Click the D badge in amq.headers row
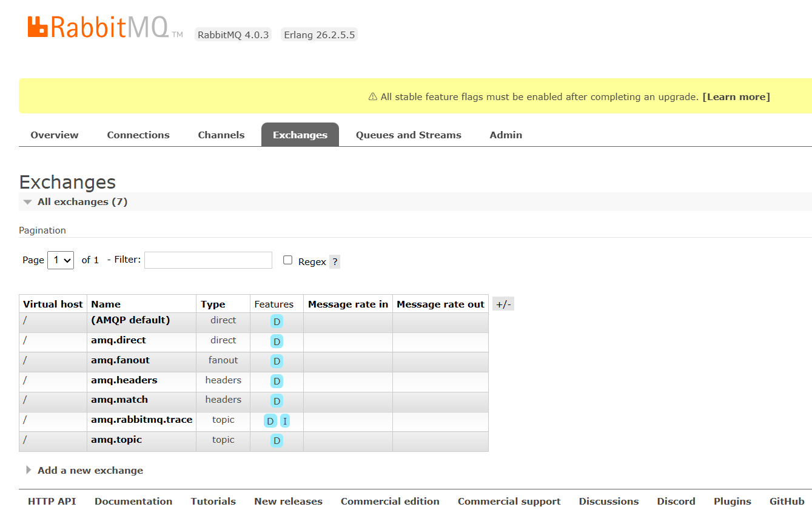This screenshot has height=521, width=812. point(277,382)
